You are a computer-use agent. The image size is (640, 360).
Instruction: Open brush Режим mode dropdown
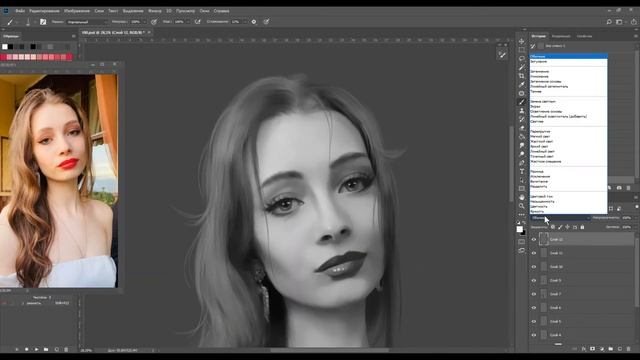point(87,22)
